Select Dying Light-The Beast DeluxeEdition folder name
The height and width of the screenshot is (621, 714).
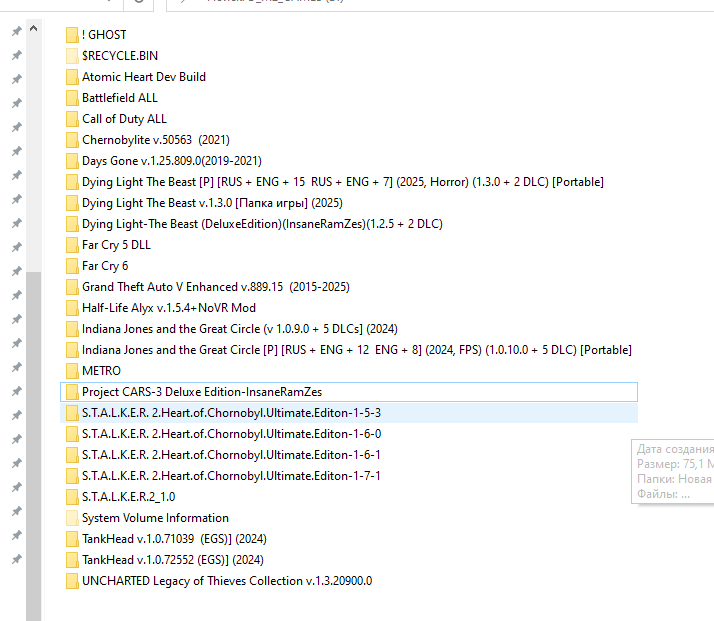click(262, 224)
